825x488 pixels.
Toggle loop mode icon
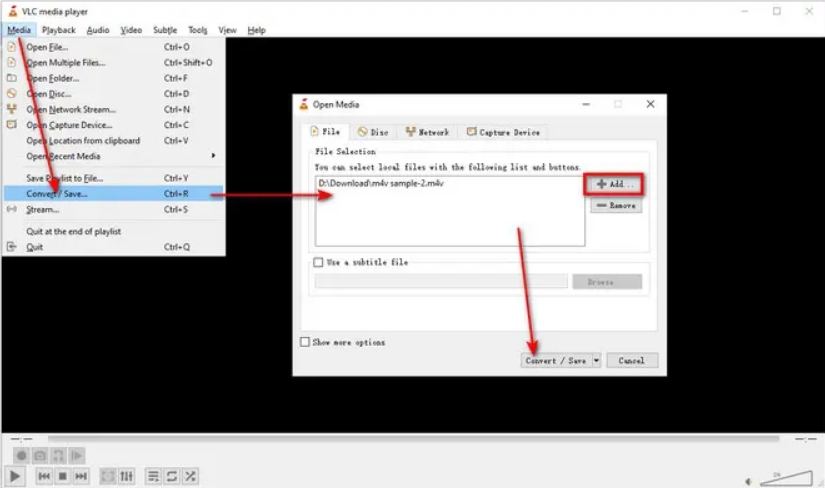pos(172,476)
